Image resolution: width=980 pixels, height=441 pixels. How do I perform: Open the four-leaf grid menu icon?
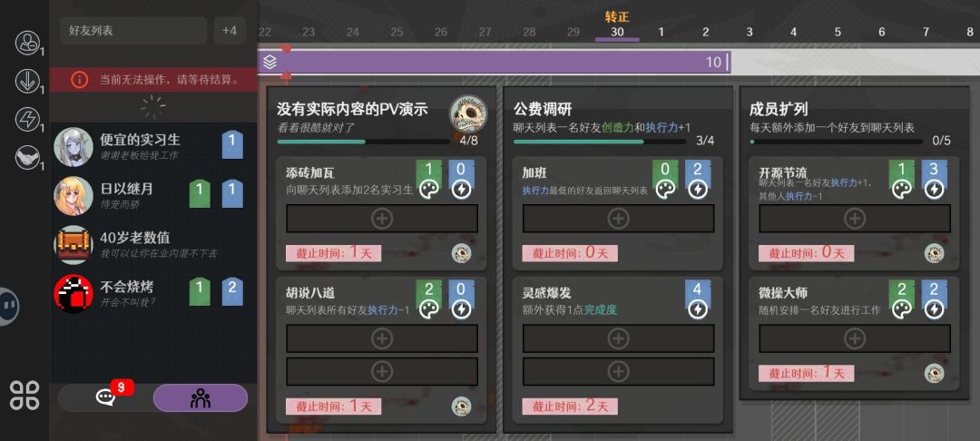(24, 395)
